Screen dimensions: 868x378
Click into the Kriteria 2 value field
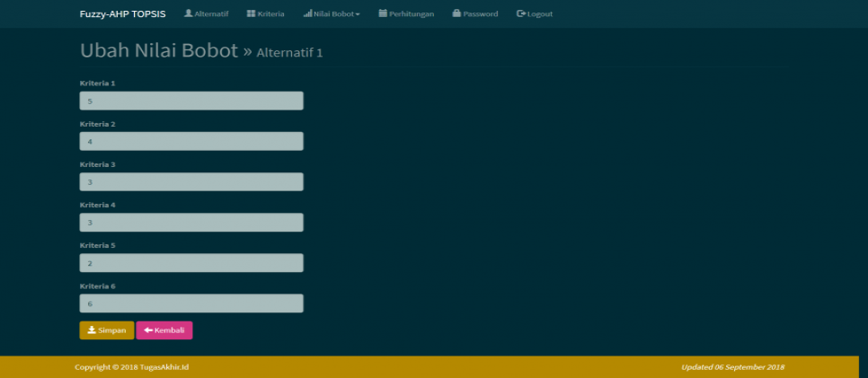tap(191, 141)
